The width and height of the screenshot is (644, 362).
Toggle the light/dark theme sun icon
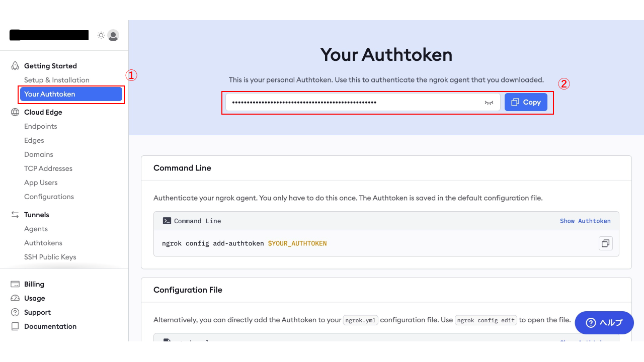coord(101,35)
